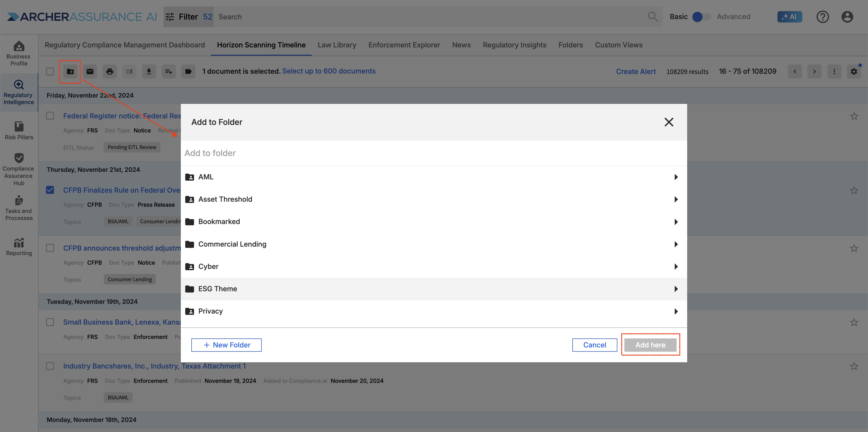Open the user account profile icon
This screenshot has width=868, height=432.
click(x=847, y=17)
